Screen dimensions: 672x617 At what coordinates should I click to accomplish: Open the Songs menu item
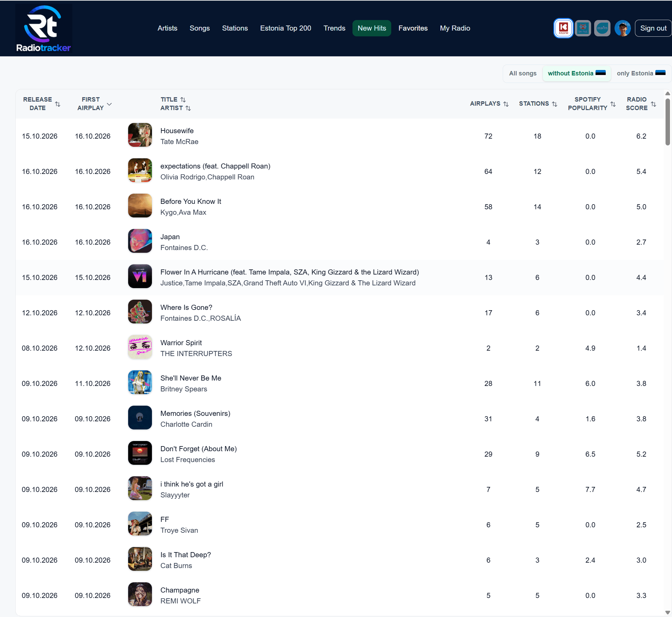tap(200, 28)
